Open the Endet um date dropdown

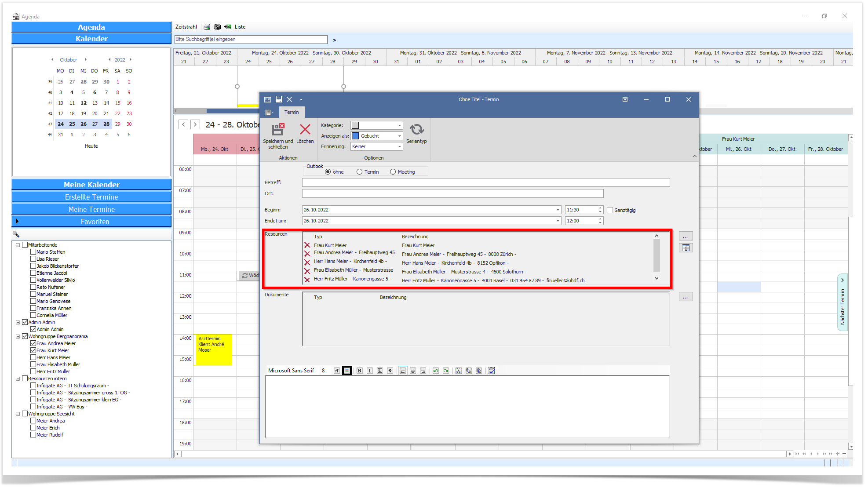click(558, 221)
